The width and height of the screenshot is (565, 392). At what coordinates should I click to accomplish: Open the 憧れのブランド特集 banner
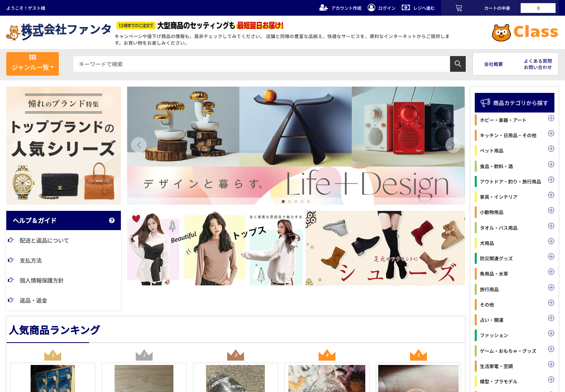coord(64,145)
